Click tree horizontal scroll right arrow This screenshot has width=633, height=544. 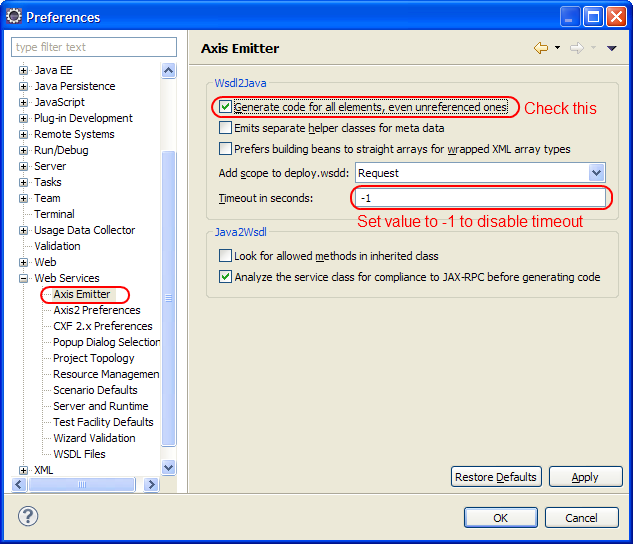click(x=151, y=484)
